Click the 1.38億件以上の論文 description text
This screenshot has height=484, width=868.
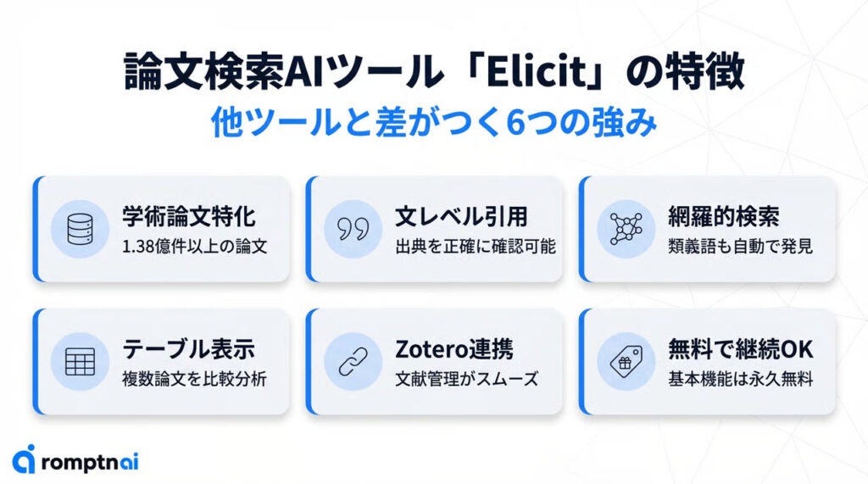pos(197,248)
